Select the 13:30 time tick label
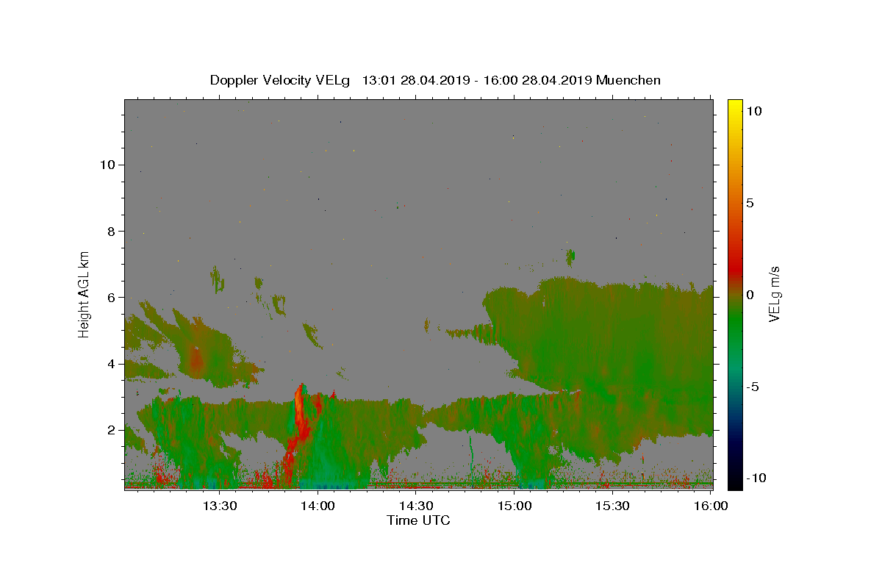The image size is (882, 588). point(220,506)
